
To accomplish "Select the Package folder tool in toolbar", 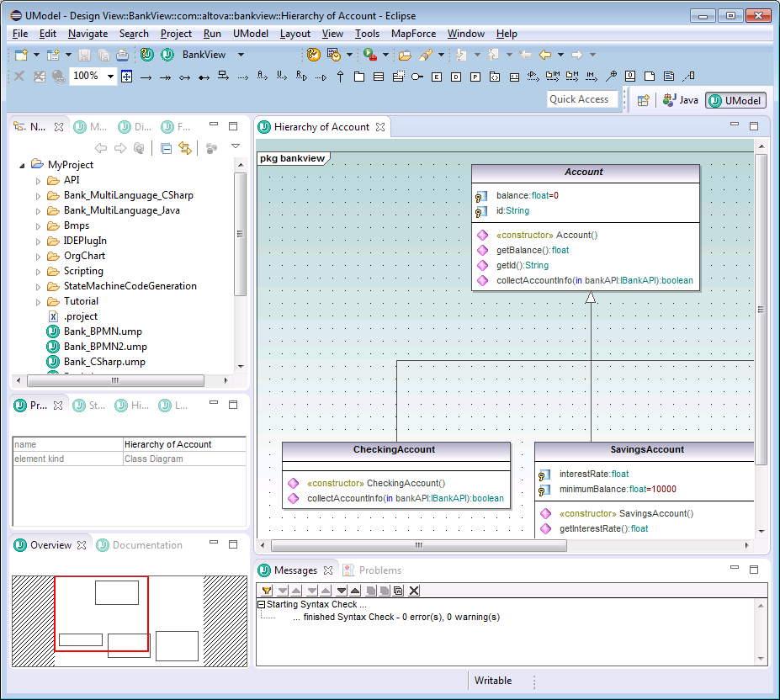I will 359,77.
